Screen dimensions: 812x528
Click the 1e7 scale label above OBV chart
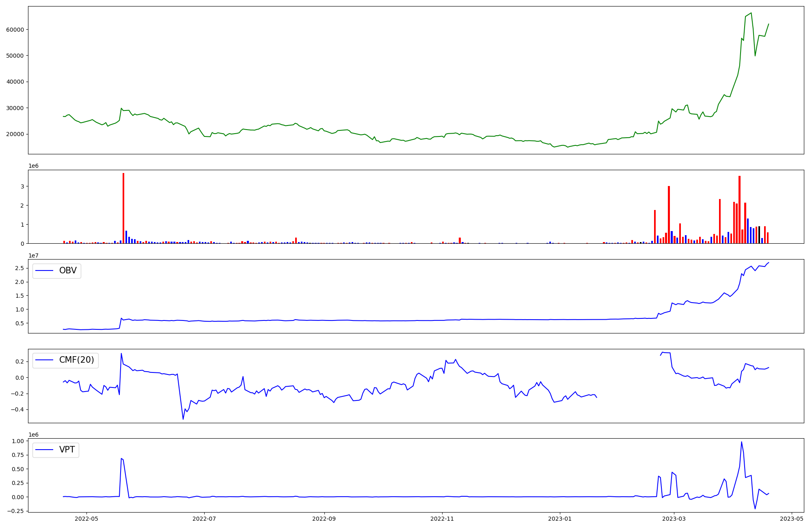(x=34, y=255)
